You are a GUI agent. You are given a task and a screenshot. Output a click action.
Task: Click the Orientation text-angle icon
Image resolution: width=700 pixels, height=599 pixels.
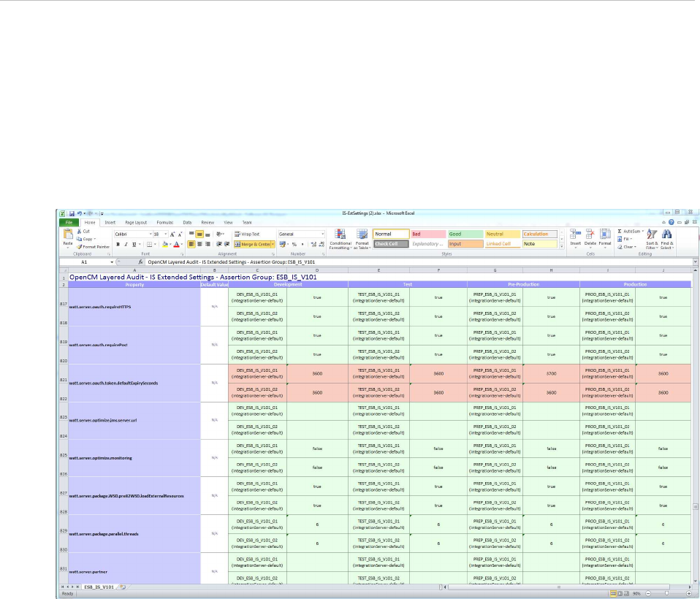(219, 234)
